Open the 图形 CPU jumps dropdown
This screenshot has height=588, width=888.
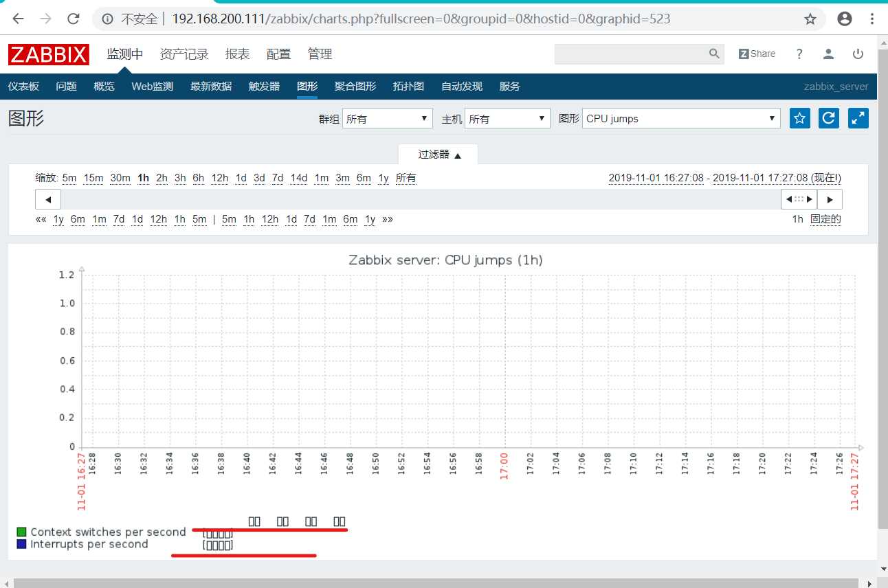681,119
